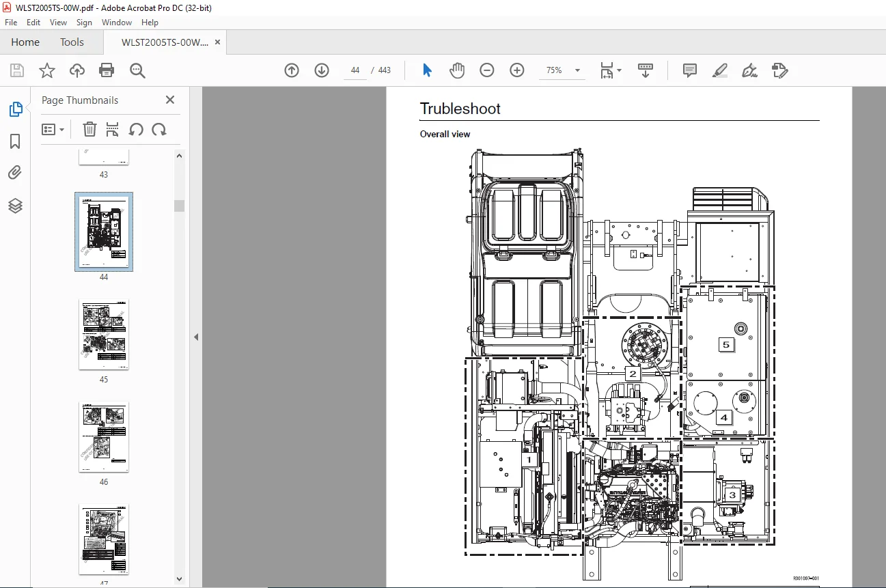Image resolution: width=886 pixels, height=588 pixels.
Task: Collapse the navigation pane arrow
Action: 196,337
